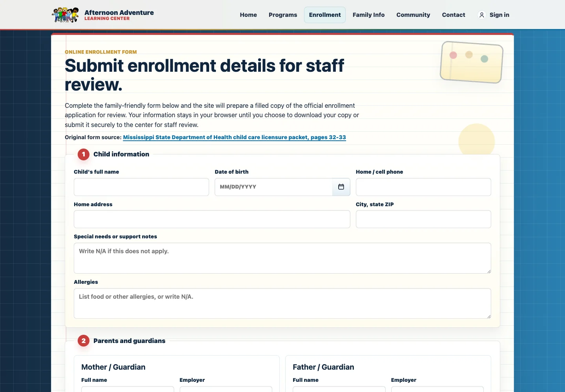Click the Date of birth input
This screenshot has width=565, height=392.
point(274,187)
